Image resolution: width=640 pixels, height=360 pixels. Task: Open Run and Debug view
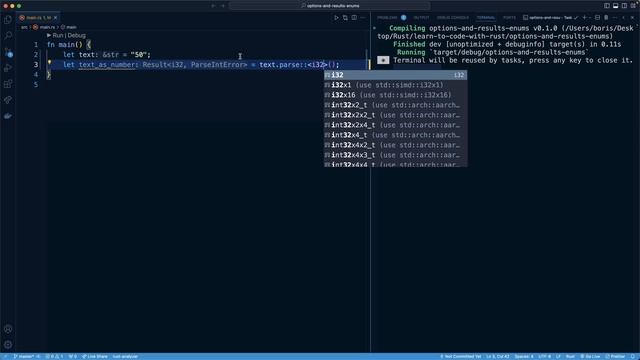(x=8, y=68)
